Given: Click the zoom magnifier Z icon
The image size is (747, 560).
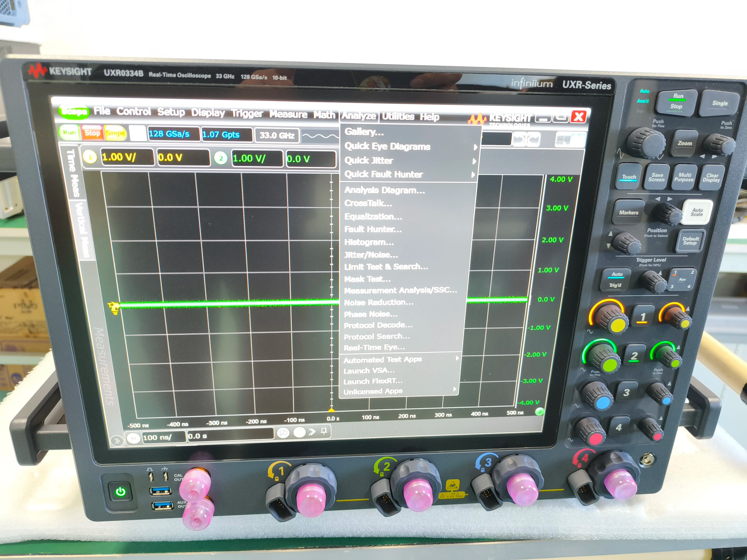Looking at the screenshot, I should click(x=283, y=432).
